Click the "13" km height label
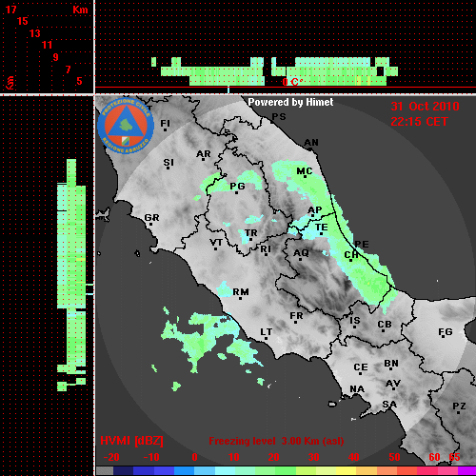The image size is (476, 476). pos(35,33)
